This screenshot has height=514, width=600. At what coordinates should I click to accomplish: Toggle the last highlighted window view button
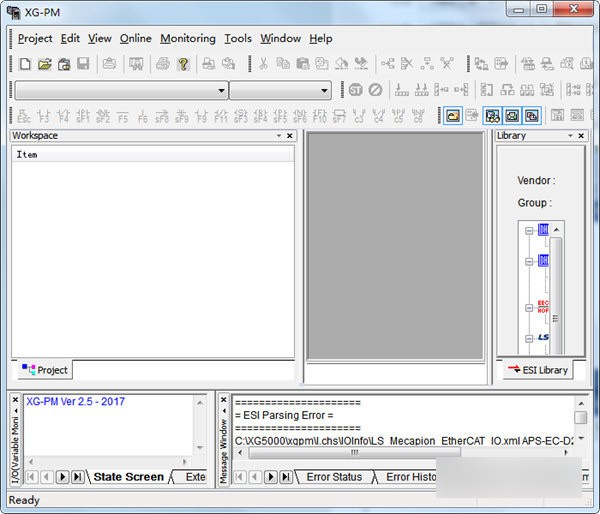(x=531, y=116)
